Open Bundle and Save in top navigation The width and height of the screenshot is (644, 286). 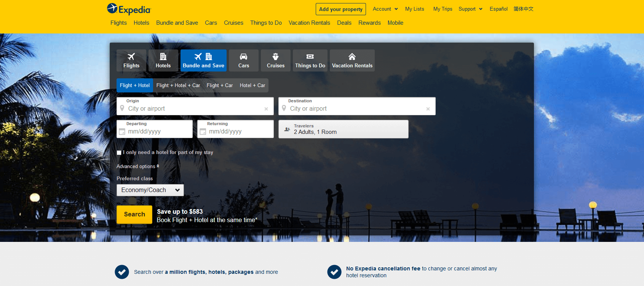[177, 23]
